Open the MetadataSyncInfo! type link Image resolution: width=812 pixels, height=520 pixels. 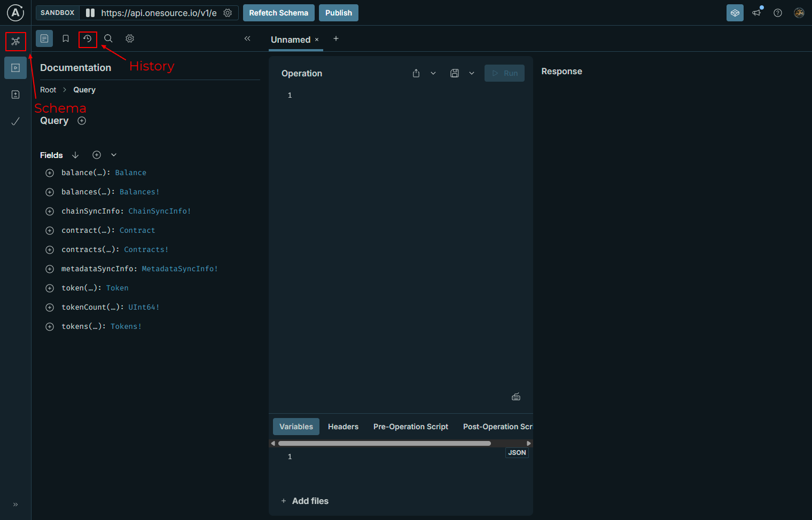pos(180,269)
